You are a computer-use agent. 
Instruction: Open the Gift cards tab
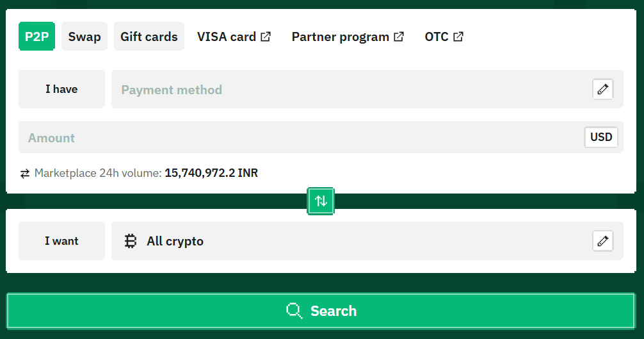[x=149, y=37]
